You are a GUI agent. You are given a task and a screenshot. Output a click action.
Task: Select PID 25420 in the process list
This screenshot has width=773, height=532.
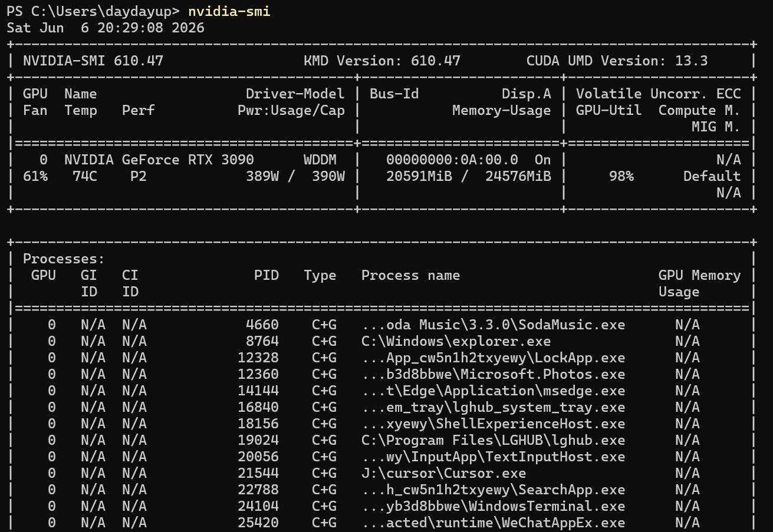[258, 523]
